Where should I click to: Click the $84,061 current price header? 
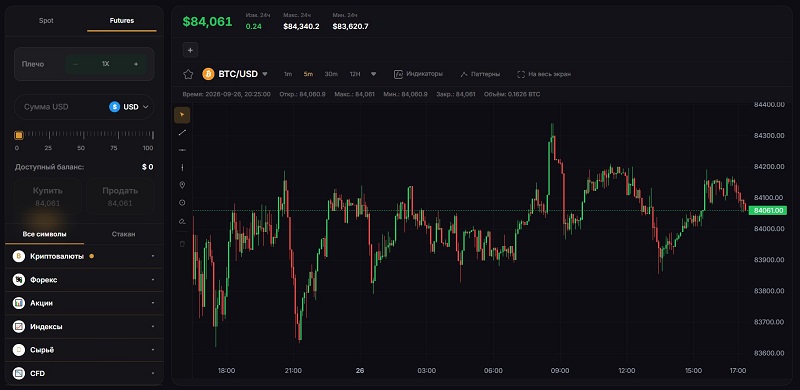(208, 21)
